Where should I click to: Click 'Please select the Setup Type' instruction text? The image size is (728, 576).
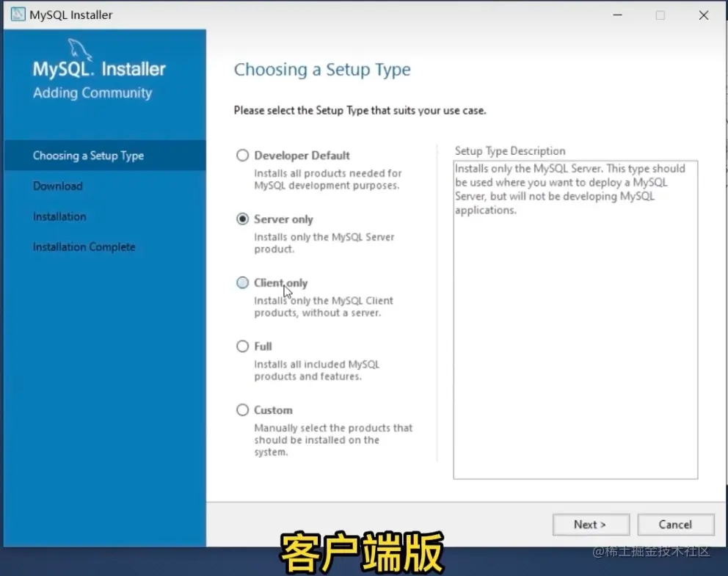point(360,111)
